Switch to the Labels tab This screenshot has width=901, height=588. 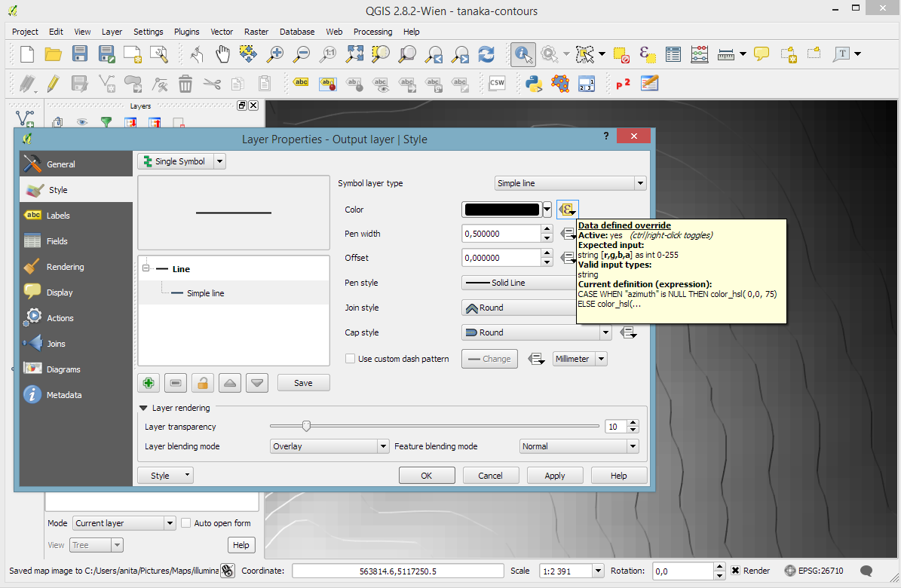click(58, 216)
